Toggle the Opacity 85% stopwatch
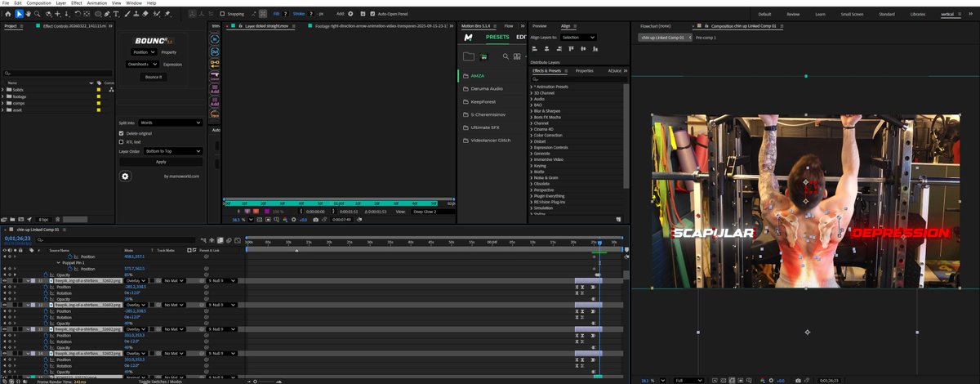Image resolution: width=980 pixels, height=384 pixels. click(46, 275)
